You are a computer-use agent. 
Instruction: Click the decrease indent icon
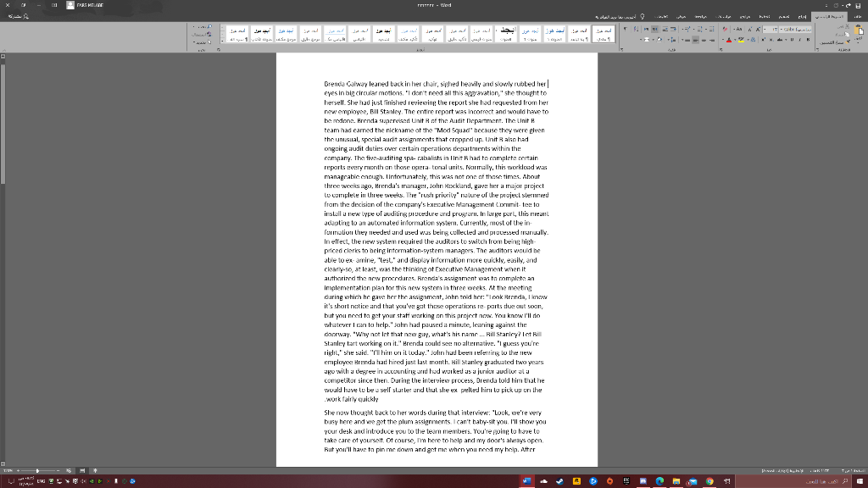tap(673, 30)
